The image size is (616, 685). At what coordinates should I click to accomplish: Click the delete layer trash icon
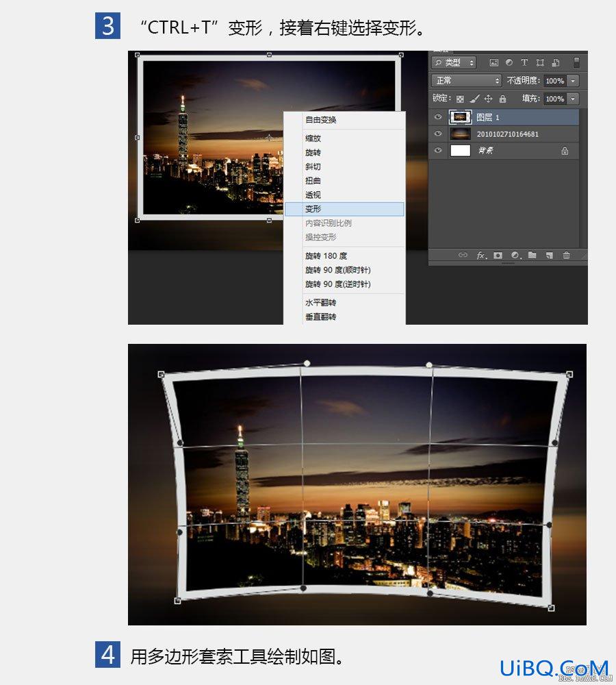566,255
